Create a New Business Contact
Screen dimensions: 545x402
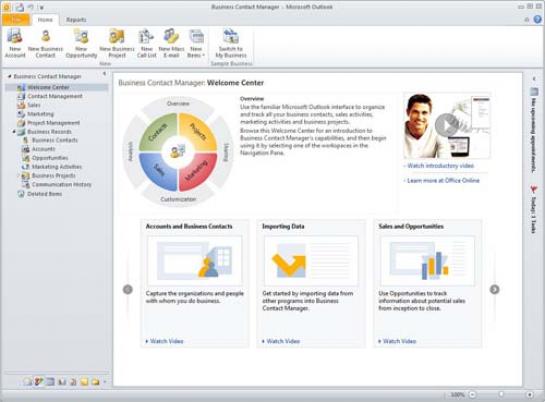[x=46, y=44]
